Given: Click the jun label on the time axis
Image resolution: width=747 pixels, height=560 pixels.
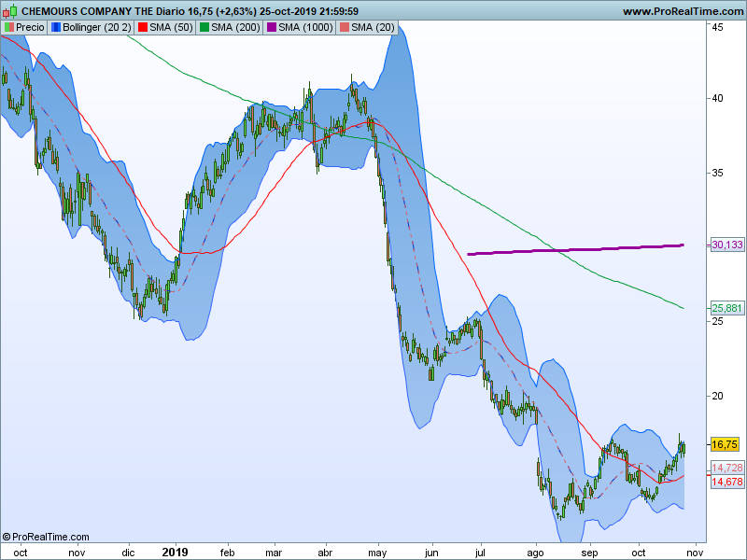Looking at the screenshot, I should click(x=431, y=553).
